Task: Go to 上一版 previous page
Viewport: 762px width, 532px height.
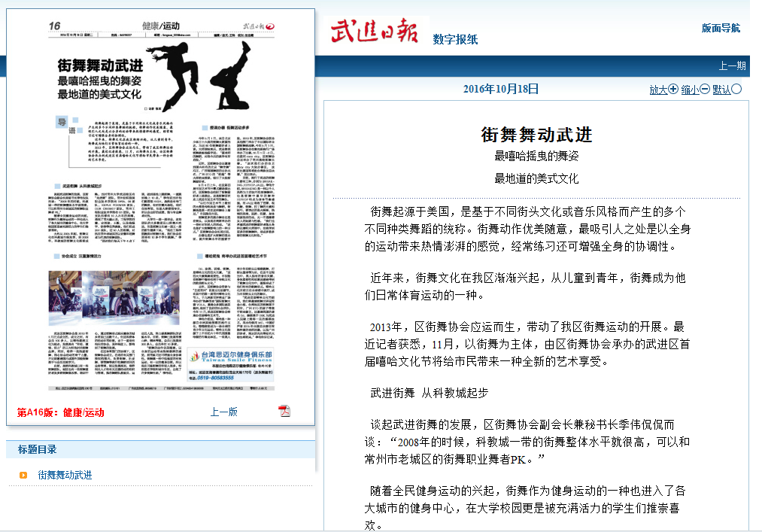Action: coord(223,412)
